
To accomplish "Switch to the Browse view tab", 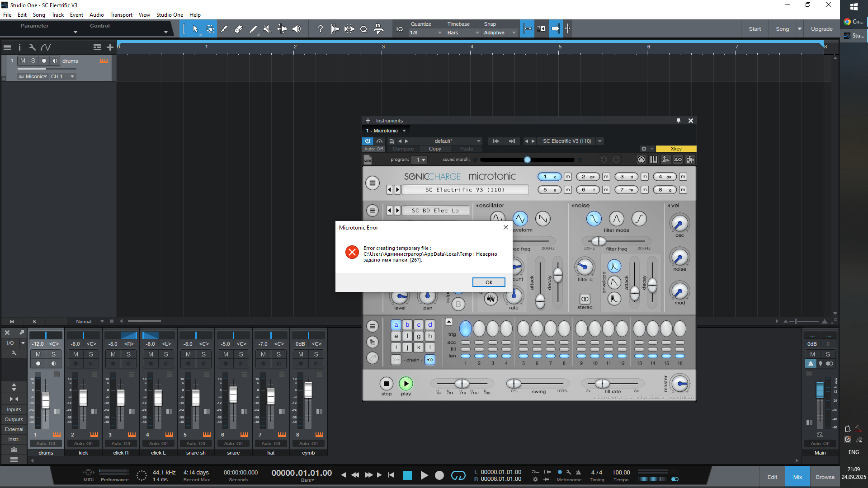I will (825, 477).
